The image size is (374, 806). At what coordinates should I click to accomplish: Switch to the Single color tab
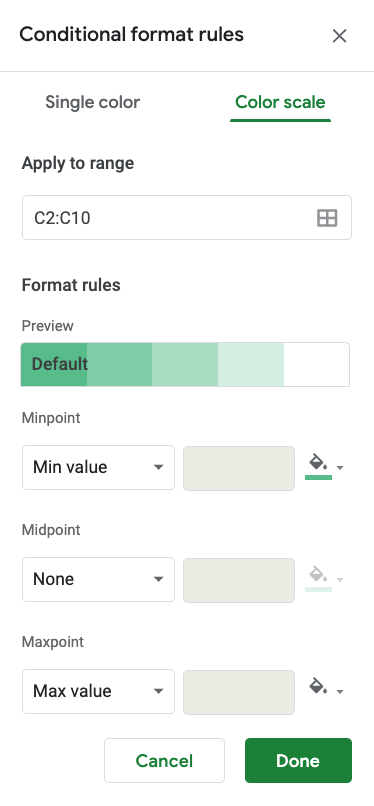coord(92,102)
